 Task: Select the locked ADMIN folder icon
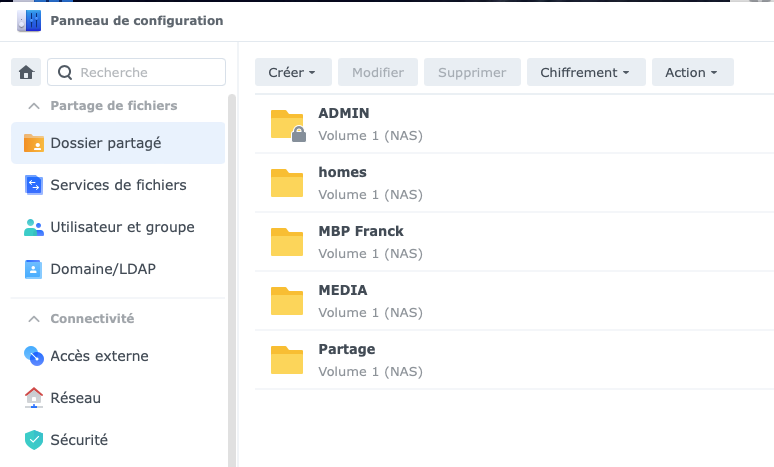click(287, 124)
